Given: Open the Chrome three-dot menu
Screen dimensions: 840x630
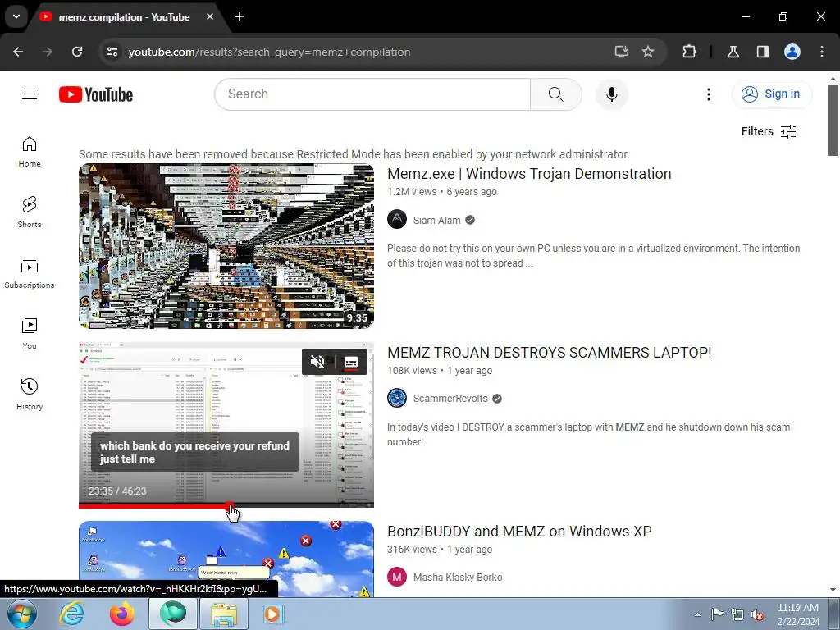Looking at the screenshot, I should [x=822, y=52].
